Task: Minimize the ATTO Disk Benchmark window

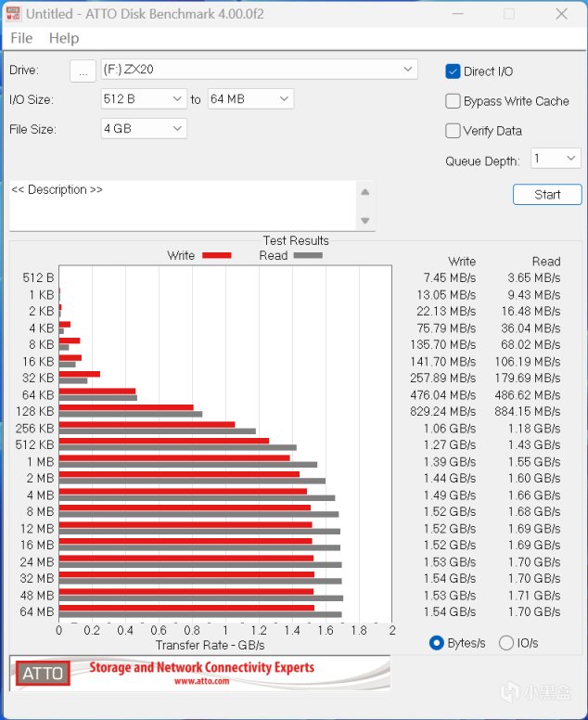Action: [x=457, y=14]
